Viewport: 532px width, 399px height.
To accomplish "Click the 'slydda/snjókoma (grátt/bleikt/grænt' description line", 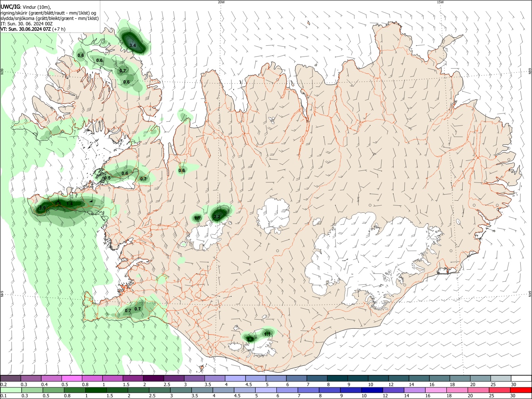I will point(49,18).
